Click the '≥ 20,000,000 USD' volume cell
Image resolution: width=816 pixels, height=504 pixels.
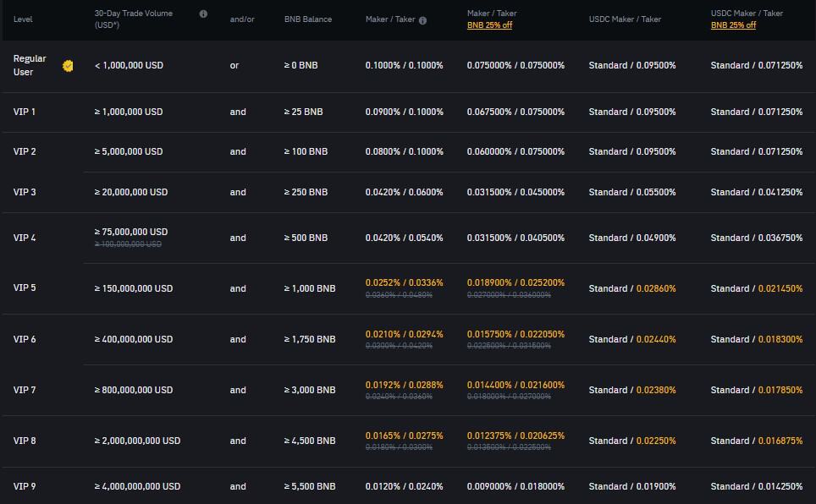coord(131,192)
